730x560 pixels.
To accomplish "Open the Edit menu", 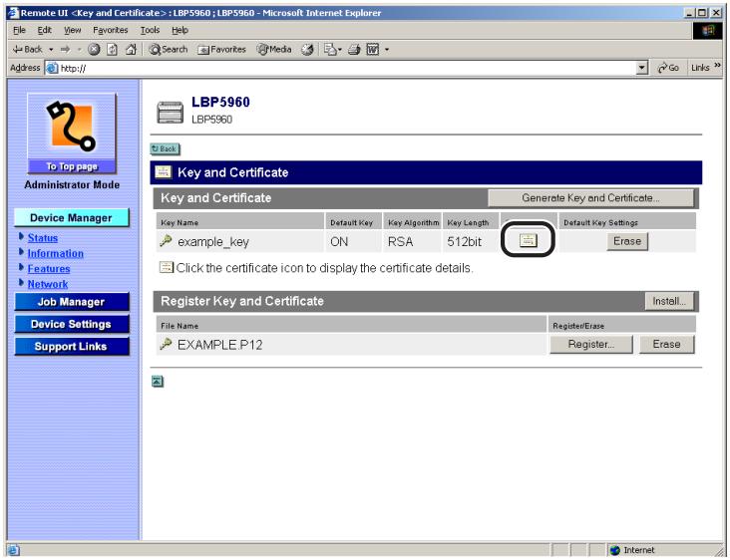I will [x=45, y=30].
